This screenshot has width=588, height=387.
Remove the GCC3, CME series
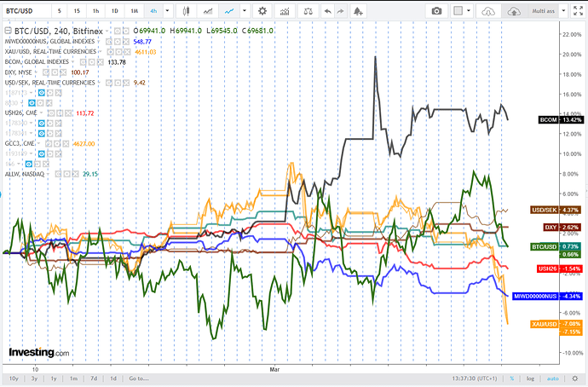66,143
